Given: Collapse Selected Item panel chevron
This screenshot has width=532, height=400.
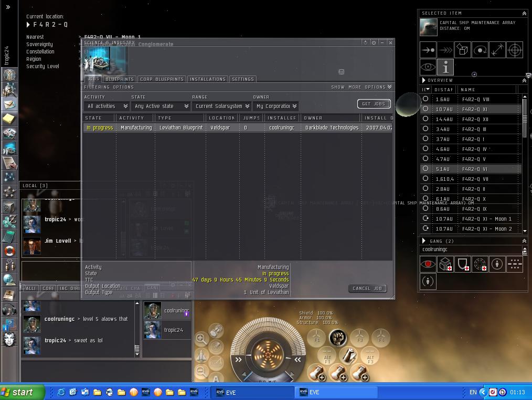Looking at the screenshot, I should (525, 13).
